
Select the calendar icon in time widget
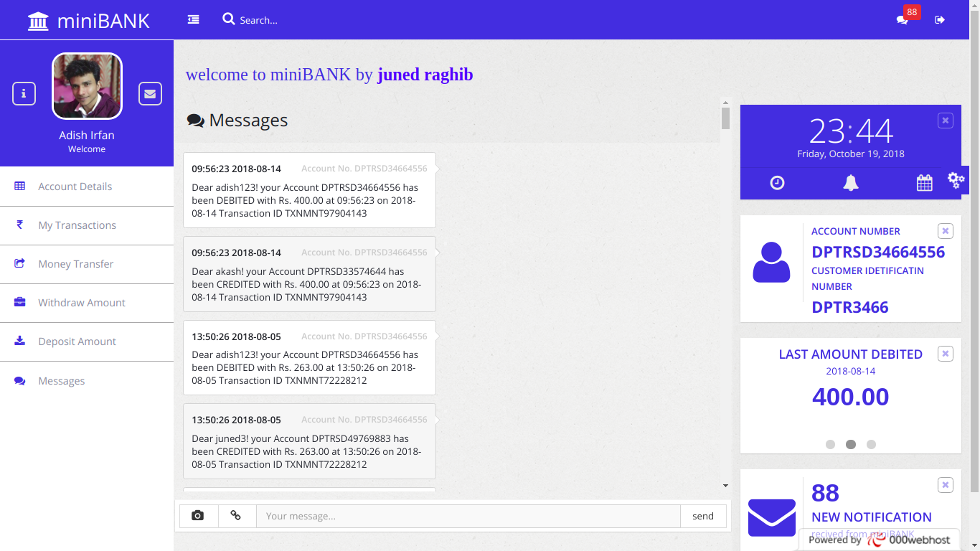(x=925, y=183)
